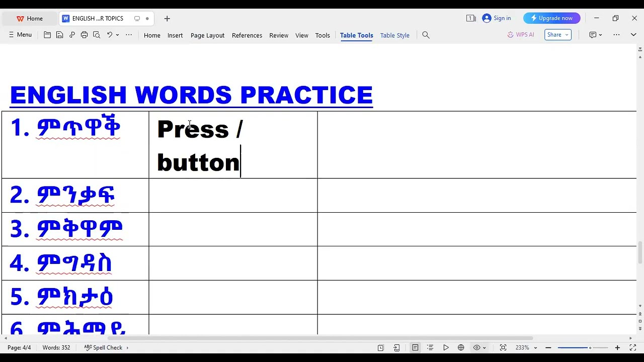Click the Words: 352 status entry
Viewport: 644px width, 362px height.
click(x=56, y=347)
